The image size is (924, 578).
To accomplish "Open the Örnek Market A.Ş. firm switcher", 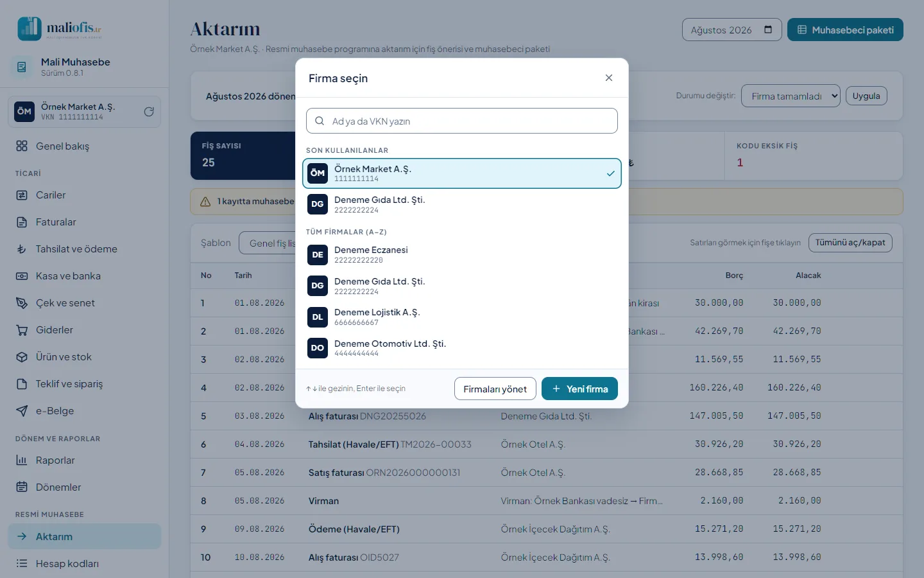I will [x=84, y=112].
